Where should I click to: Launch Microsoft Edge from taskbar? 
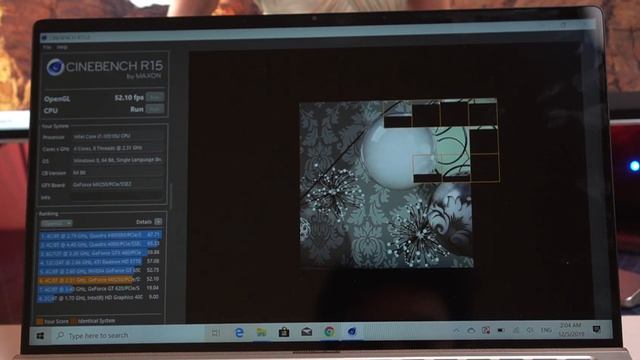point(239,333)
